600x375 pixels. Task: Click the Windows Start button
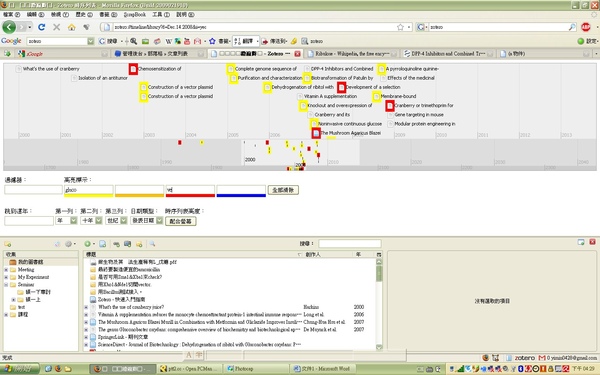pos(20,368)
